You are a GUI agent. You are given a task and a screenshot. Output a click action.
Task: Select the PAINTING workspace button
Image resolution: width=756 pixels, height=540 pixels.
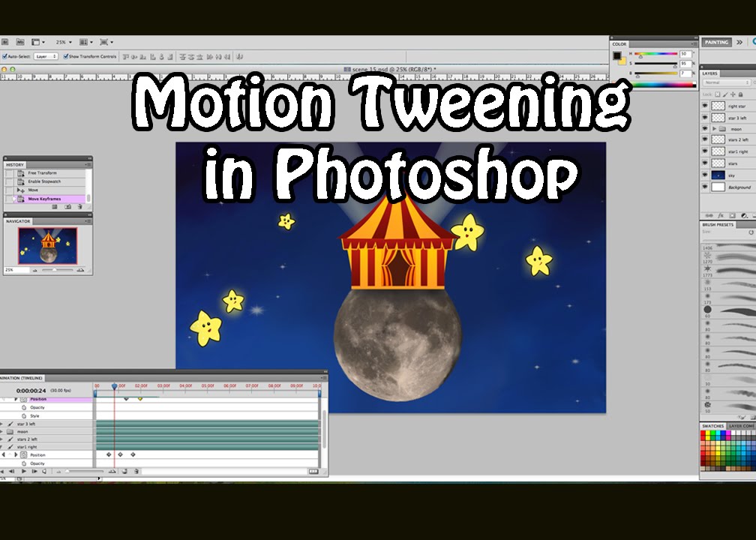[x=716, y=43]
